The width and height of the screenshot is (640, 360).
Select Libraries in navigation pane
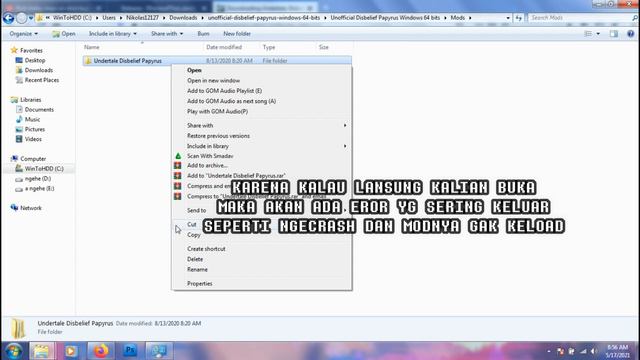click(x=26, y=100)
